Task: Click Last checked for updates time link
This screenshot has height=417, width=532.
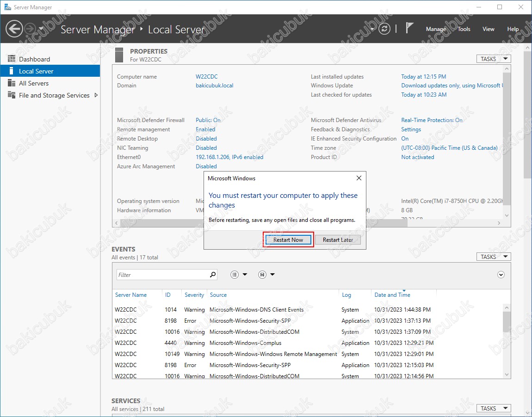Action: coord(424,95)
